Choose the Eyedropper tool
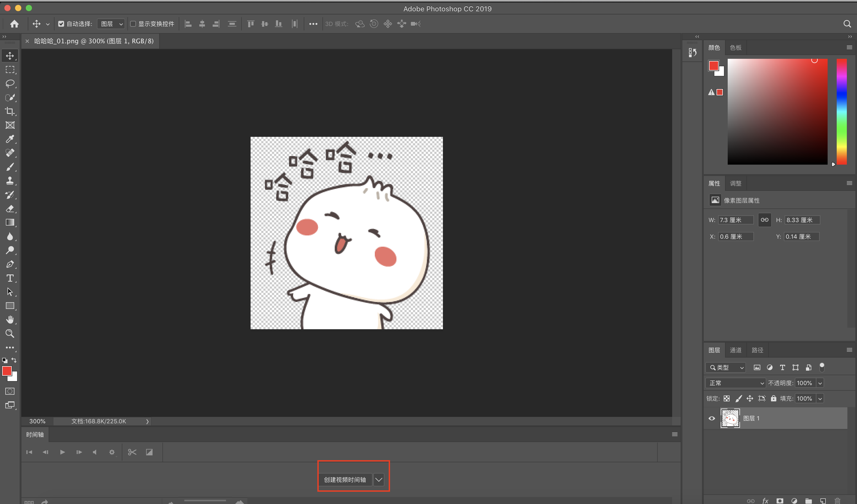857x504 pixels. [x=10, y=139]
